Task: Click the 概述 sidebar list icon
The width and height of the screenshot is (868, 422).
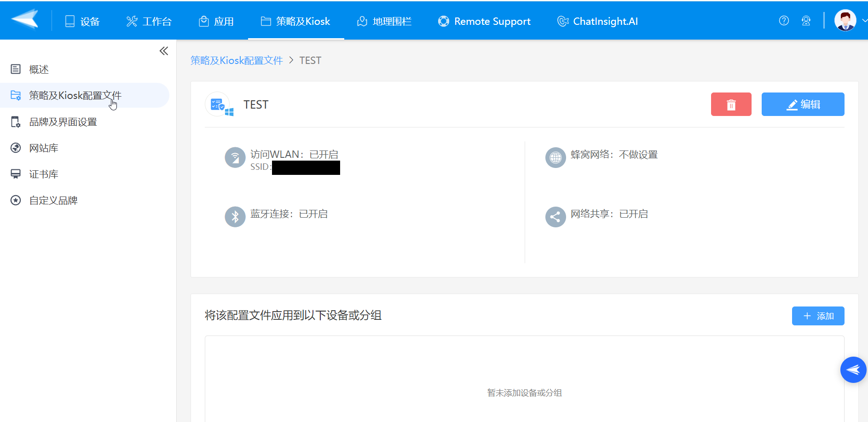Action: (16, 69)
